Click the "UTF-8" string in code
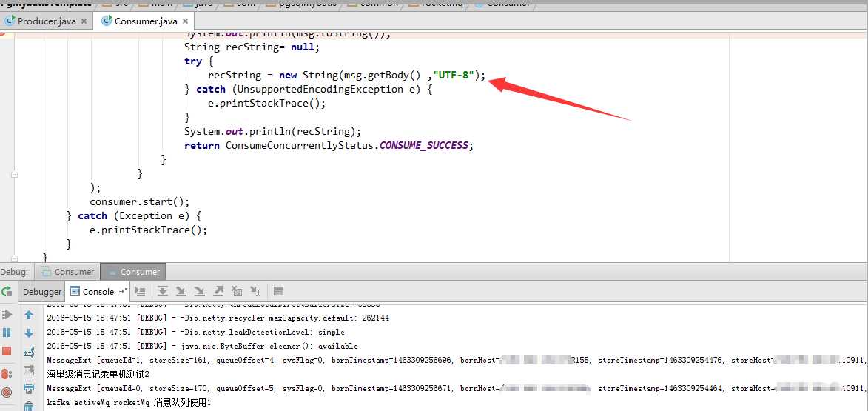Viewport: 868px width, 411px height. click(454, 75)
